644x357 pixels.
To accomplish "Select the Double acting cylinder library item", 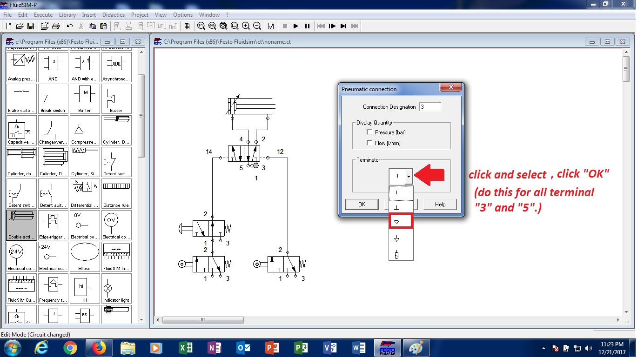I will [21, 225].
